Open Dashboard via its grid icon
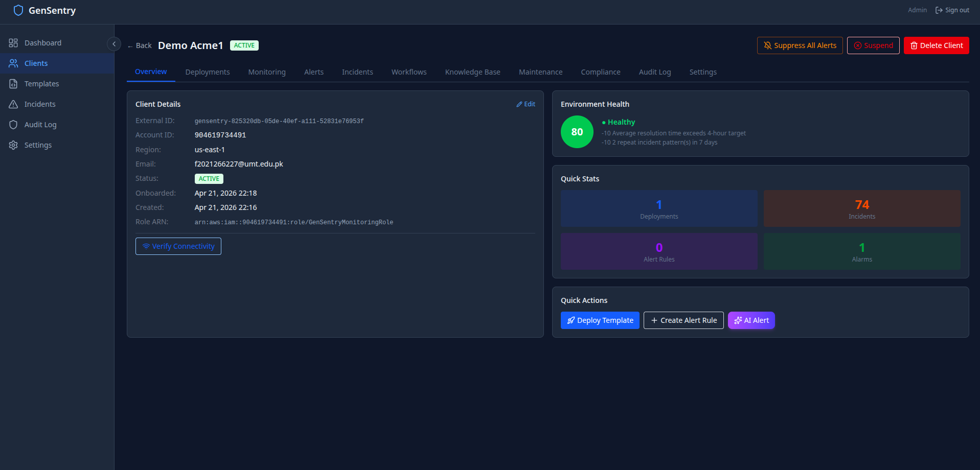 pyautogui.click(x=13, y=43)
